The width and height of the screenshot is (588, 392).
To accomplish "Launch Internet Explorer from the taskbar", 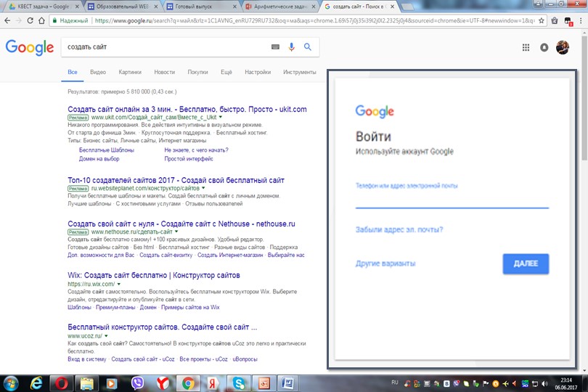I will [36, 383].
